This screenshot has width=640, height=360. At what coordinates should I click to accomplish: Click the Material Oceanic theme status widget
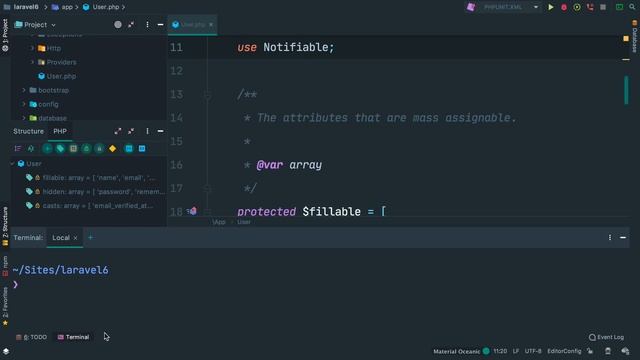click(456, 351)
